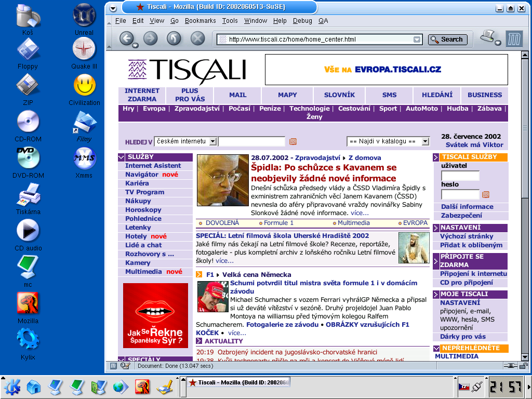The image size is (532, 399).
Task: Launch the Kylix gear desktop icon
Action: [x=28, y=339]
